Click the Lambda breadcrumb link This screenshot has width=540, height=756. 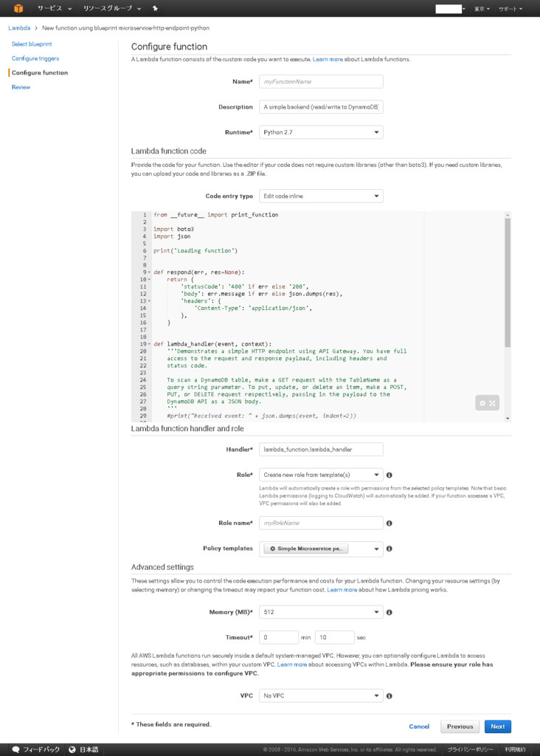pyautogui.click(x=19, y=28)
